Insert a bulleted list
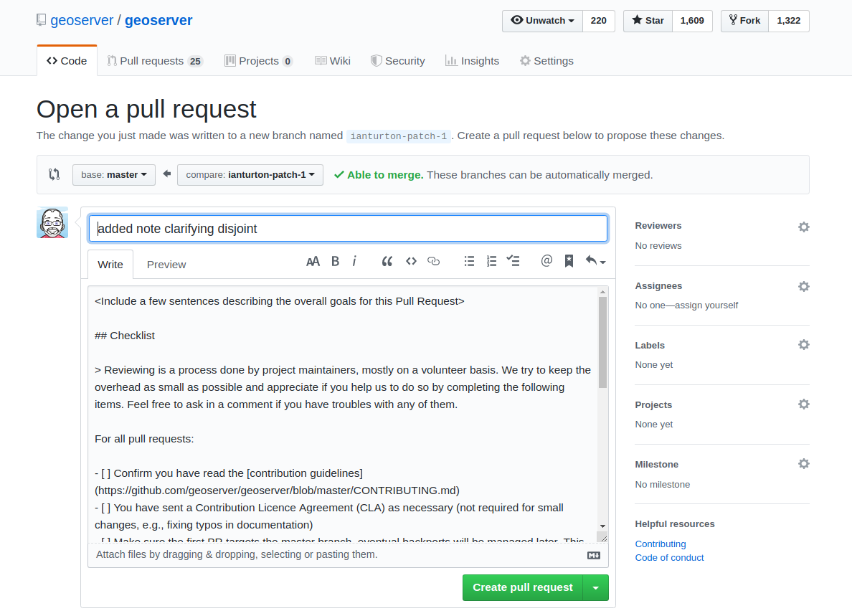Viewport: 852px width, 616px height. pyautogui.click(x=470, y=261)
